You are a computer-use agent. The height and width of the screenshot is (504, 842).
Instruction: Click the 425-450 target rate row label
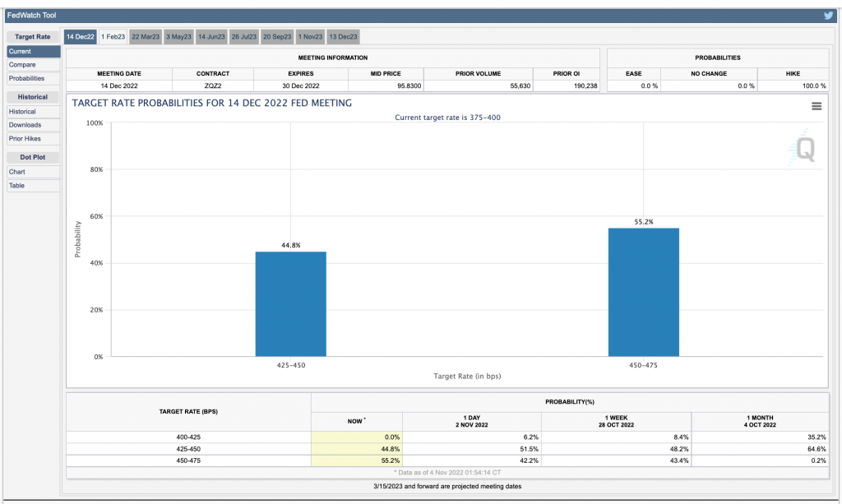coord(188,449)
